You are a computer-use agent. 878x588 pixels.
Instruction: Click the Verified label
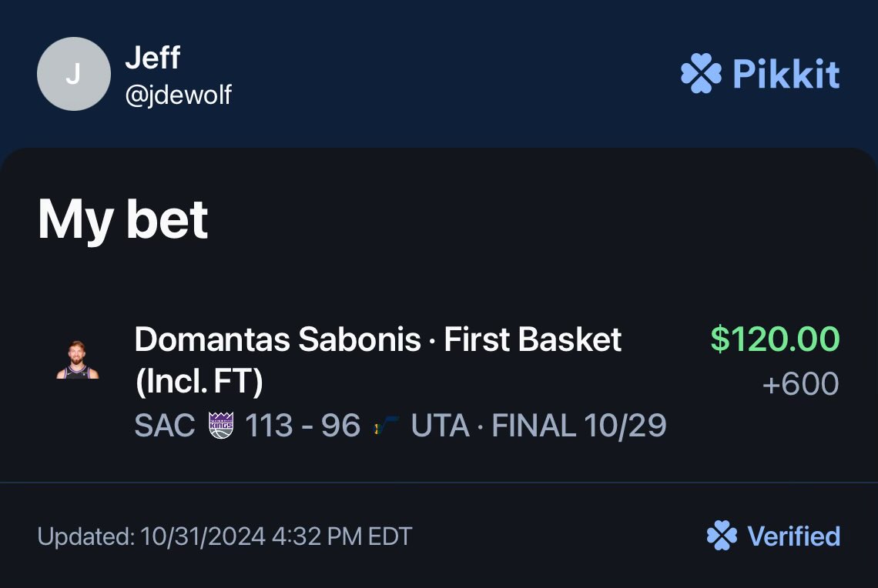[794, 536]
